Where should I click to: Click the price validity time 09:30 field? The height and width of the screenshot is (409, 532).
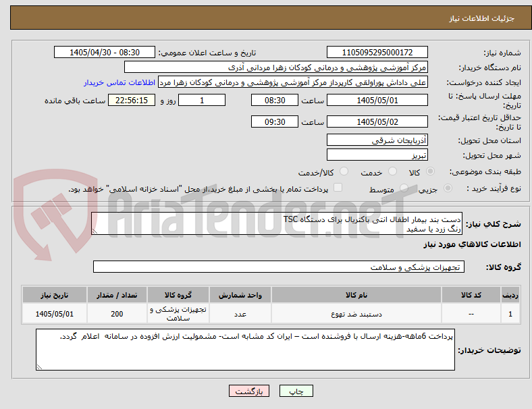tap(275, 121)
